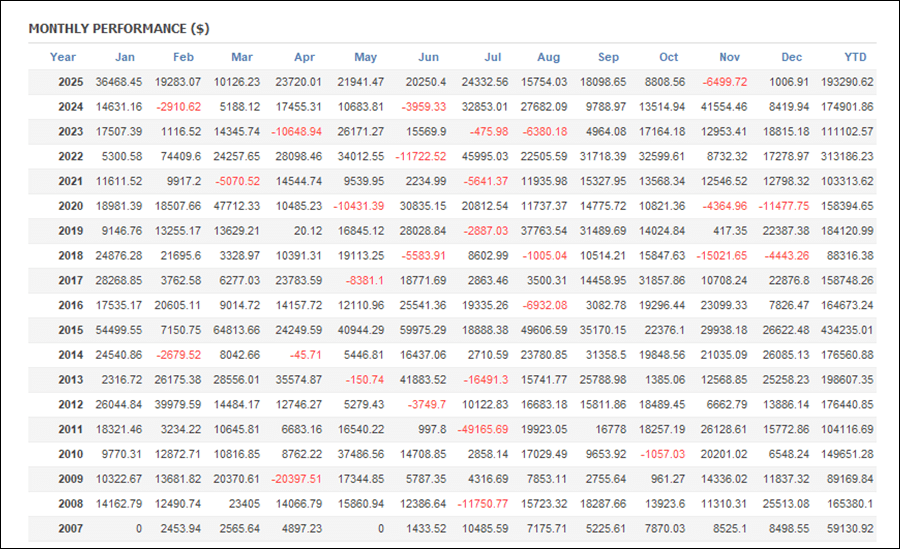Image resolution: width=900 pixels, height=549 pixels.
Task: Select the 434235.01 YTD value for 2015
Action: click(x=845, y=329)
